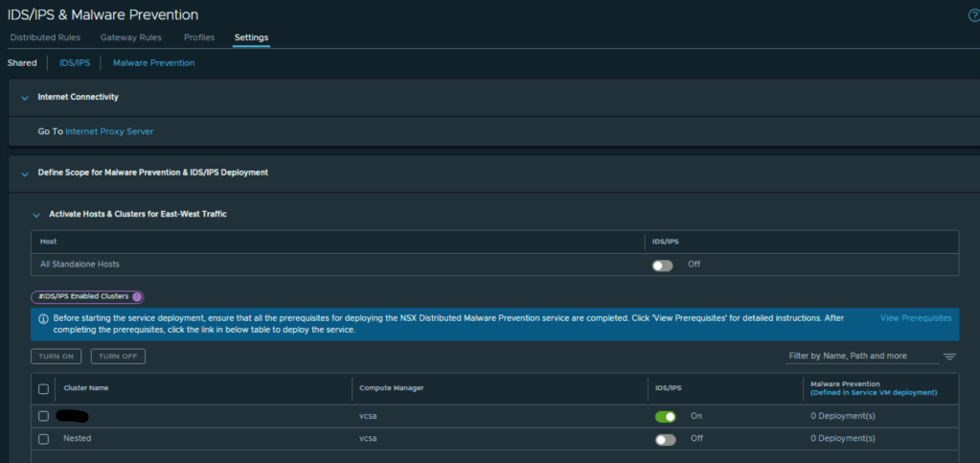Check the select-all clusters header checkbox
This screenshot has width=980, height=463.
pos(43,388)
